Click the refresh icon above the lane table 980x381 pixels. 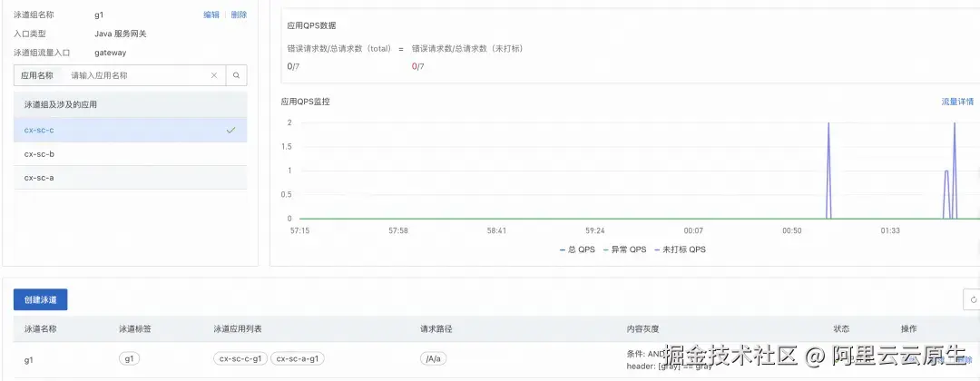coord(973,299)
